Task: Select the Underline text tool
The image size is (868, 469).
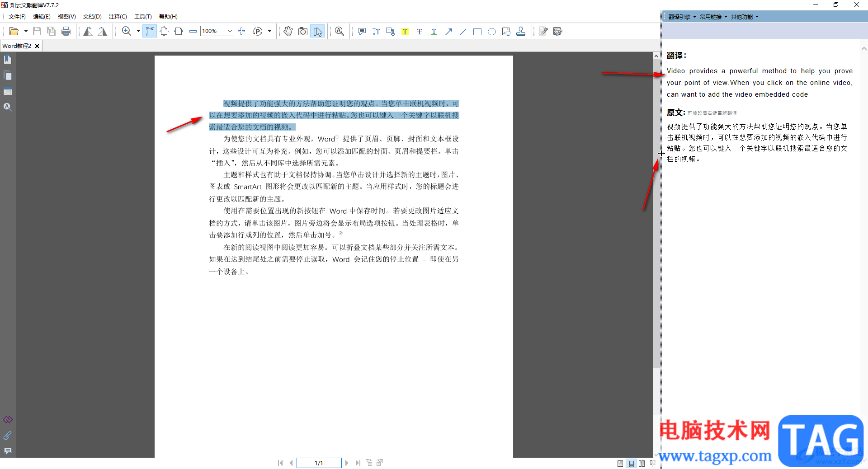Action: click(434, 31)
